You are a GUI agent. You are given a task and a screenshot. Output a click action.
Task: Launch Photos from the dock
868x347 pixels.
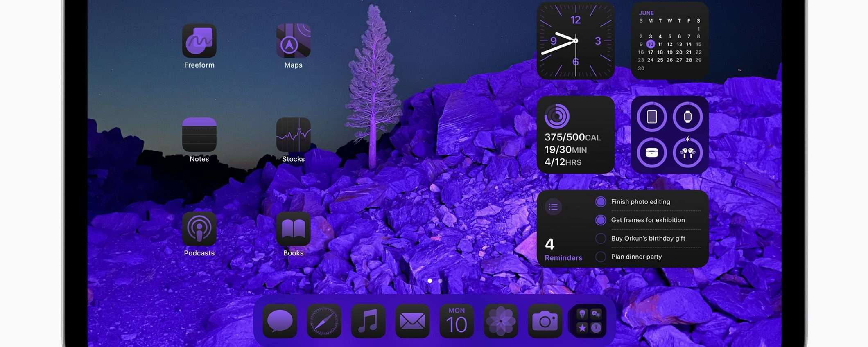point(501,321)
